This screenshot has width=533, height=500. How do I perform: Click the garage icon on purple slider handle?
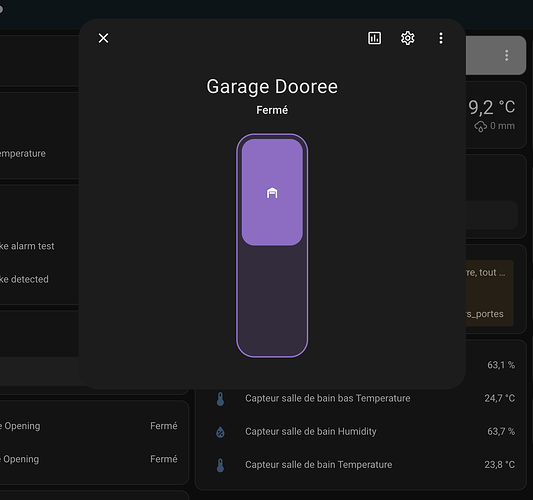click(272, 193)
